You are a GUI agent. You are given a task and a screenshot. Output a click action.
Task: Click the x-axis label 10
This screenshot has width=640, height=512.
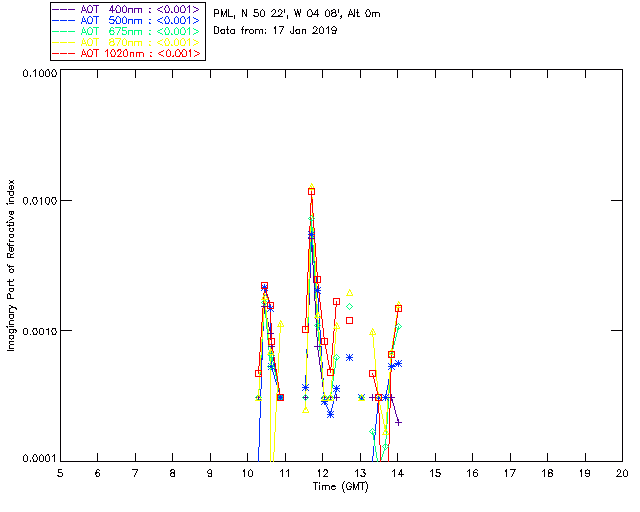(x=247, y=473)
